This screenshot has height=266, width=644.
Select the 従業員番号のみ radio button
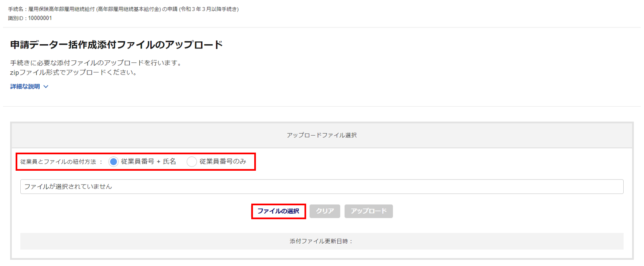(192, 162)
